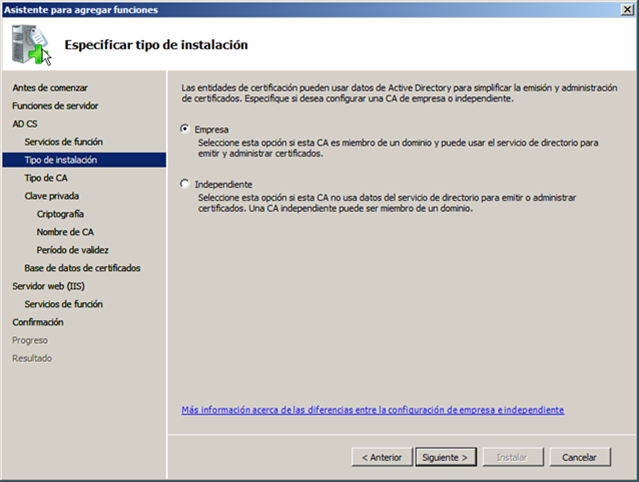Open 'Nombre de CA' step
The image size is (639, 482).
65,232
